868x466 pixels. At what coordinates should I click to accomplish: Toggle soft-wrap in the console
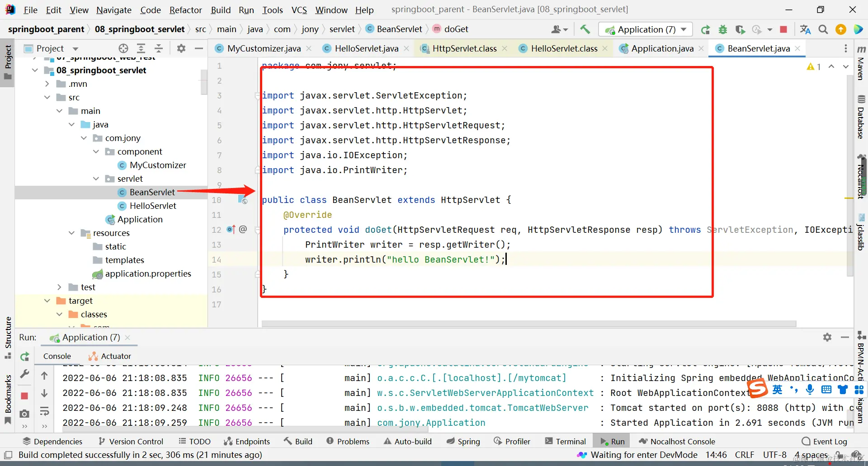[44, 411]
